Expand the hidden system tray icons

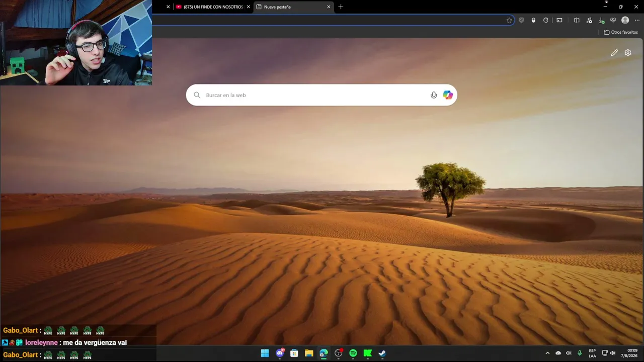click(547, 353)
